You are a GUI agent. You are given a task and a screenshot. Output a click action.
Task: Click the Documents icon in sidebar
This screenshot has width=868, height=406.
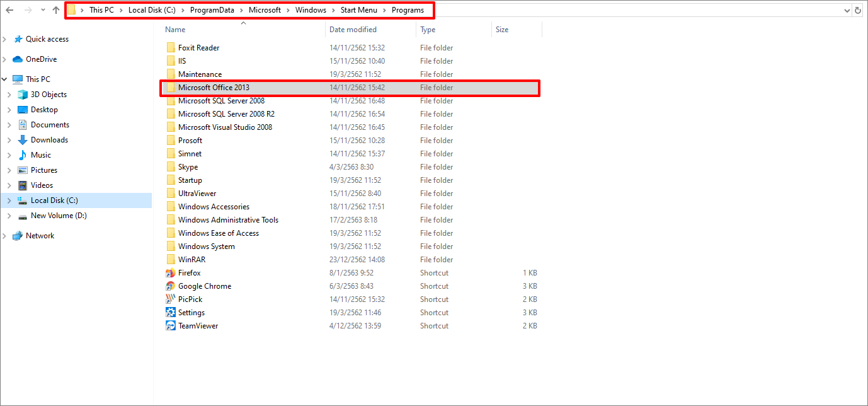pos(23,125)
